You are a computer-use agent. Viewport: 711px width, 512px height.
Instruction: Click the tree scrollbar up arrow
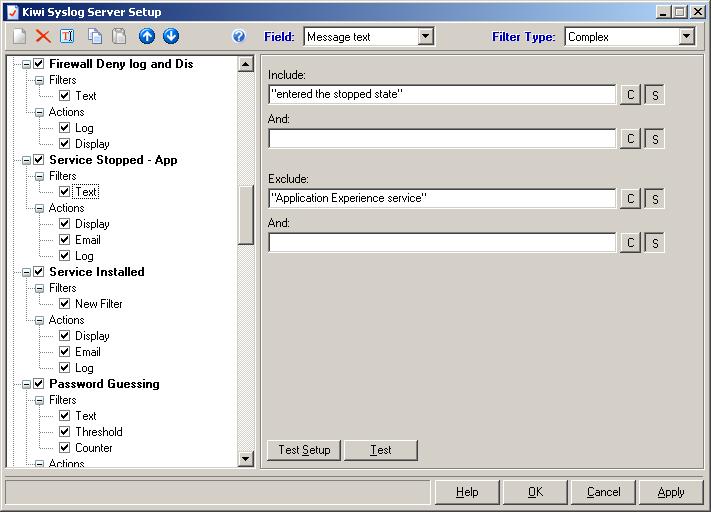pyautogui.click(x=245, y=64)
